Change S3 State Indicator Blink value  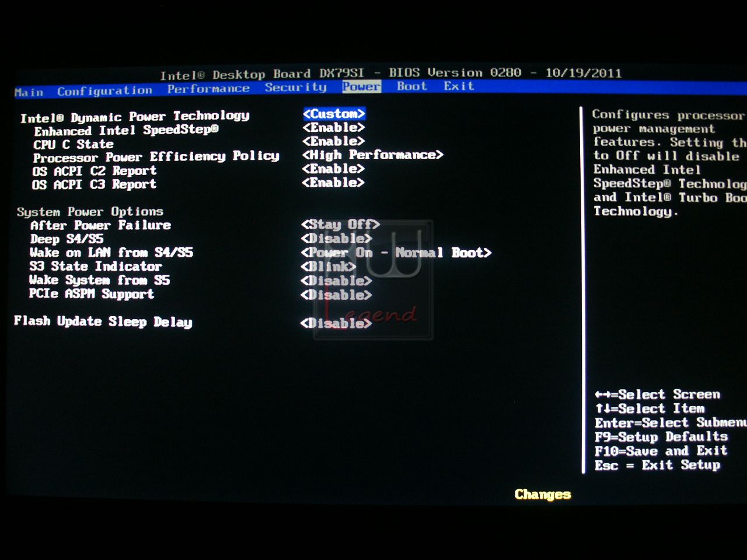329,267
